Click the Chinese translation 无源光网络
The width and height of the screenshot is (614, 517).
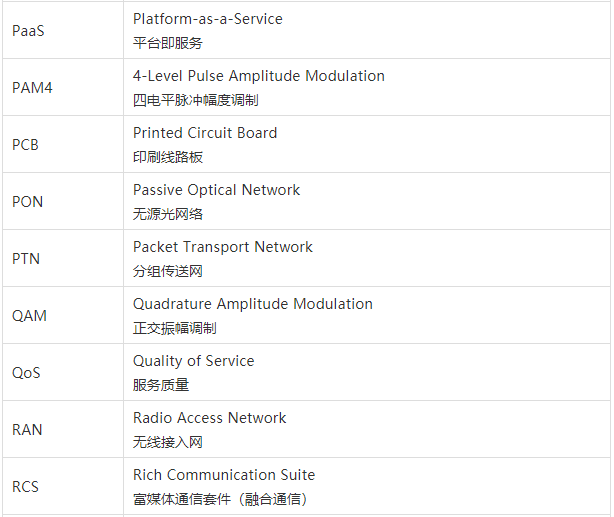[168, 214]
